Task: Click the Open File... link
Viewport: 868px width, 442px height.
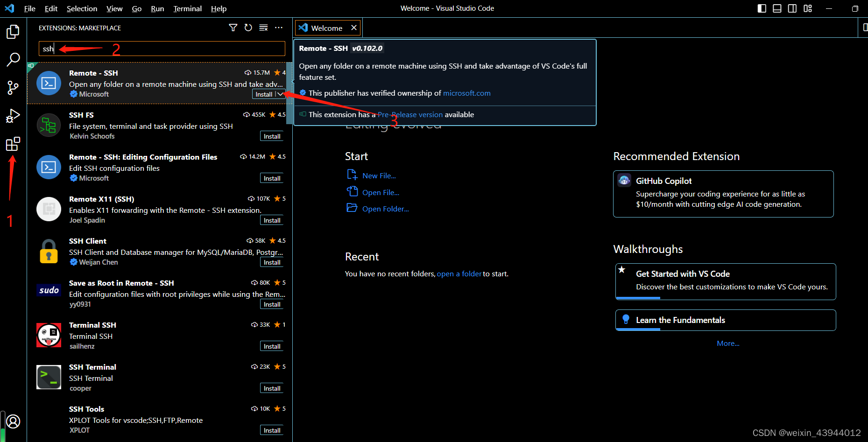Action: pos(381,192)
